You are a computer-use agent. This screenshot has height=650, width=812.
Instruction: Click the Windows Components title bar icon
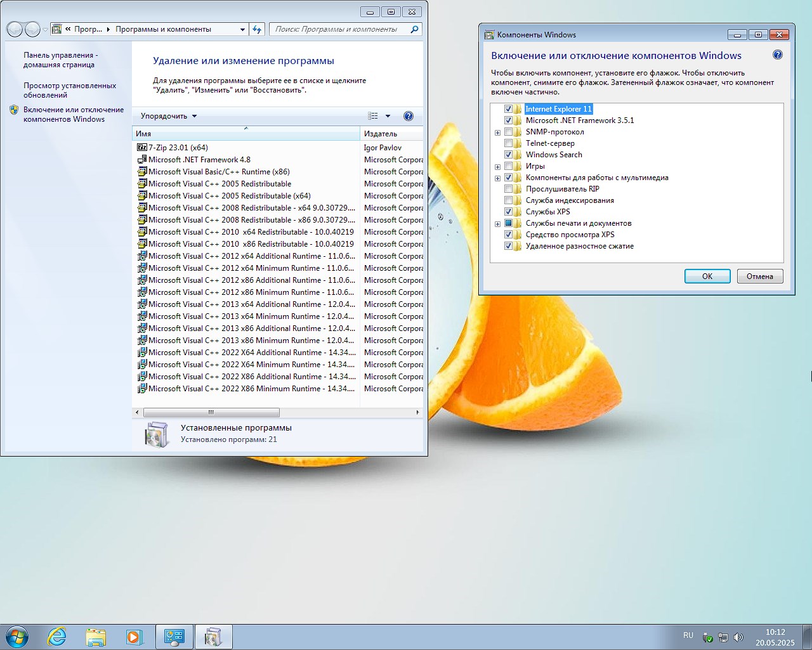coord(489,34)
